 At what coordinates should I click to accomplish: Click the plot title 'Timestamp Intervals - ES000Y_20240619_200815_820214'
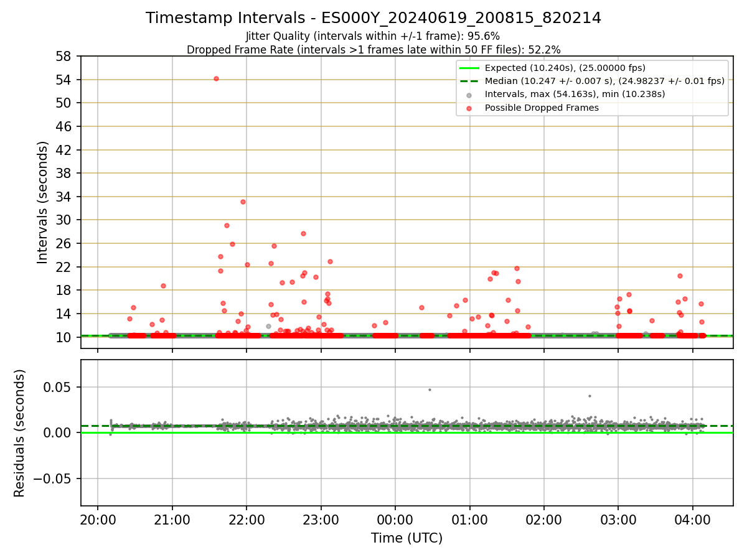pyautogui.click(x=374, y=18)
